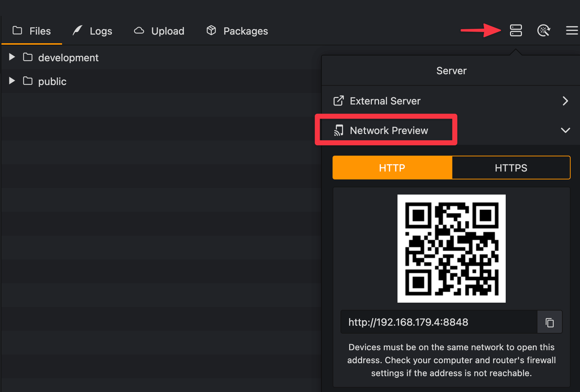Select the HTTPS protocol option
Screen dimensions: 580x392
(511, 168)
